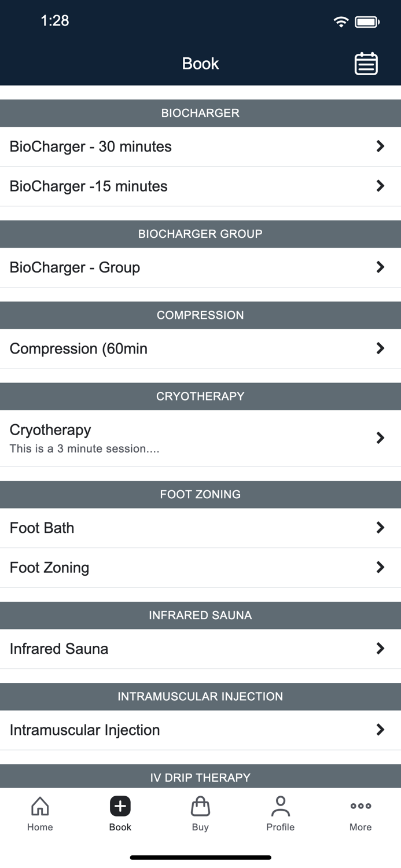This screenshot has width=401, height=868.
Task: Tap the More three-dots icon
Action: [x=360, y=806]
